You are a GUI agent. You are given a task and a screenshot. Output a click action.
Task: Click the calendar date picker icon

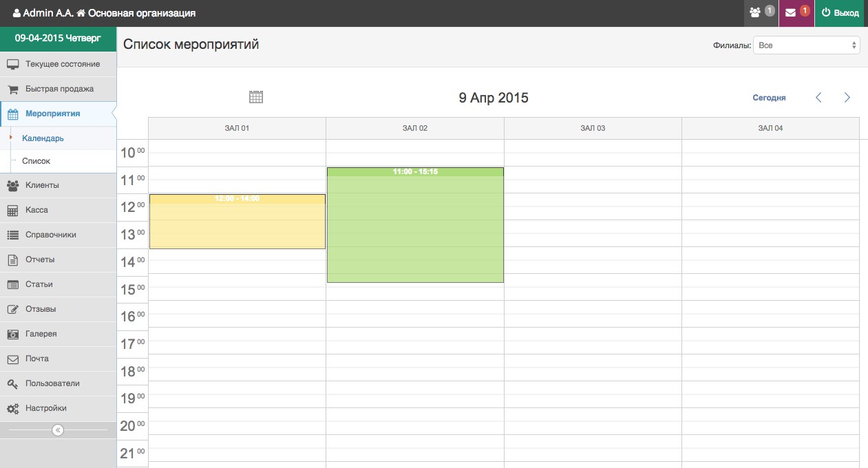(x=256, y=97)
